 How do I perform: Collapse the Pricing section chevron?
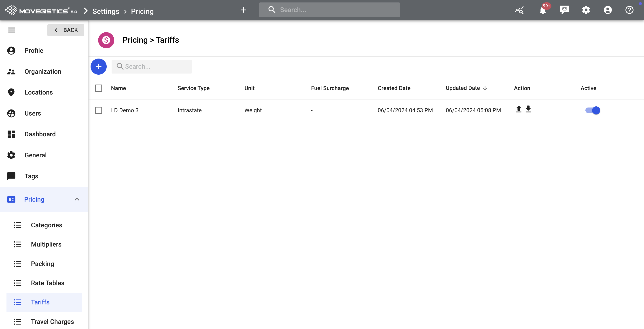tap(77, 199)
